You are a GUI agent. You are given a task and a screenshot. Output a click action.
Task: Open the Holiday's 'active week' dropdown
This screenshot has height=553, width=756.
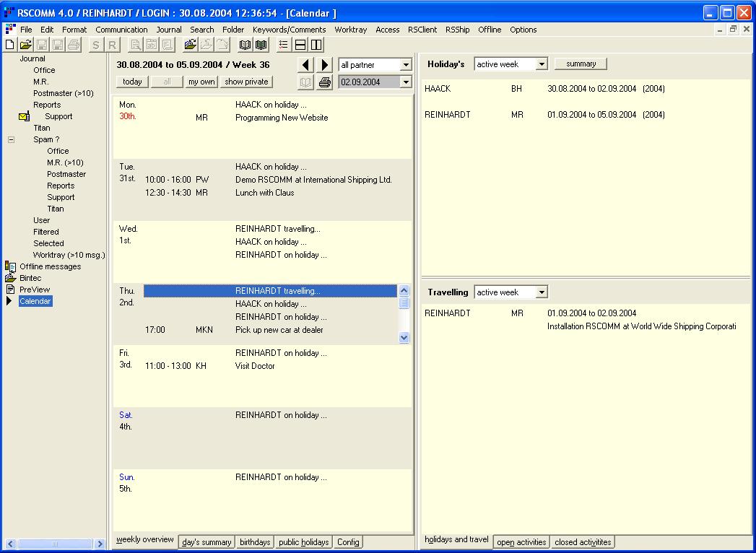(542, 64)
